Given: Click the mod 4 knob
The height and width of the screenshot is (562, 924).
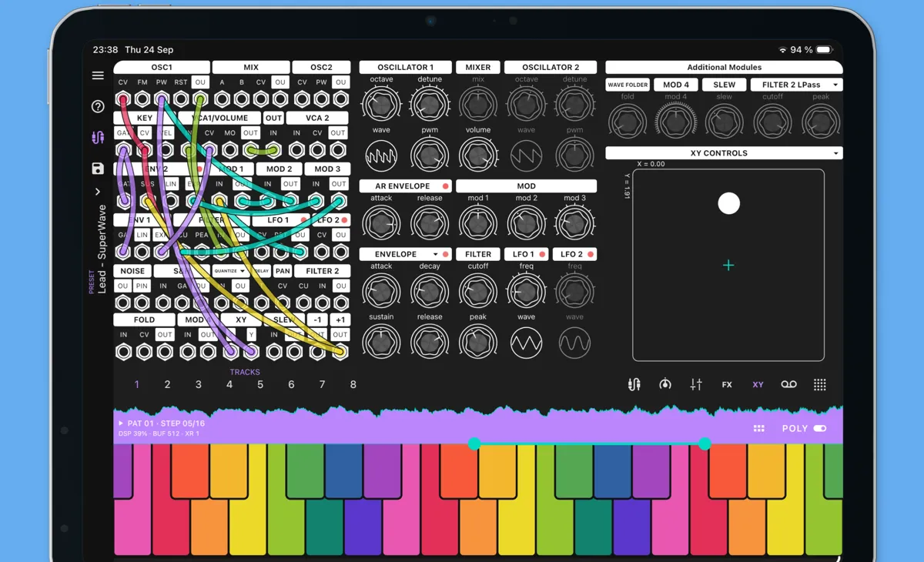Looking at the screenshot, I should [x=676, y=122].
